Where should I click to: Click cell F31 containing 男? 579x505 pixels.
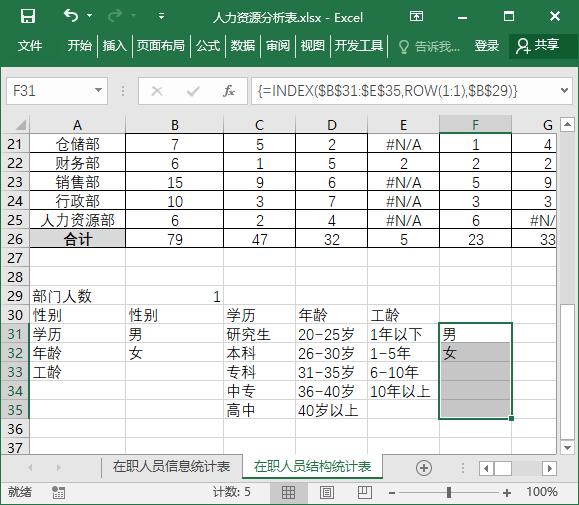coord(476,334)
